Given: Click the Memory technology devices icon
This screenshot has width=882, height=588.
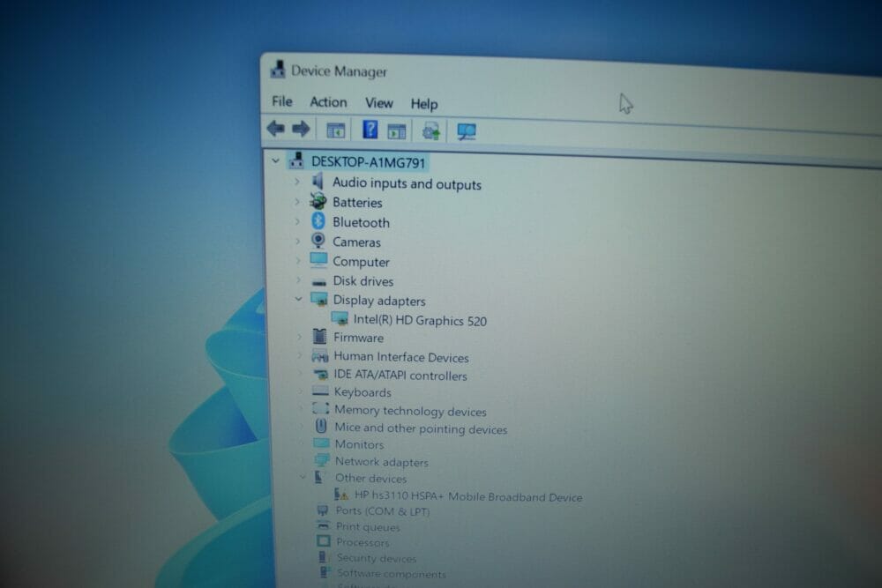Looking at the screenshot, I should (x=321, y=409).
